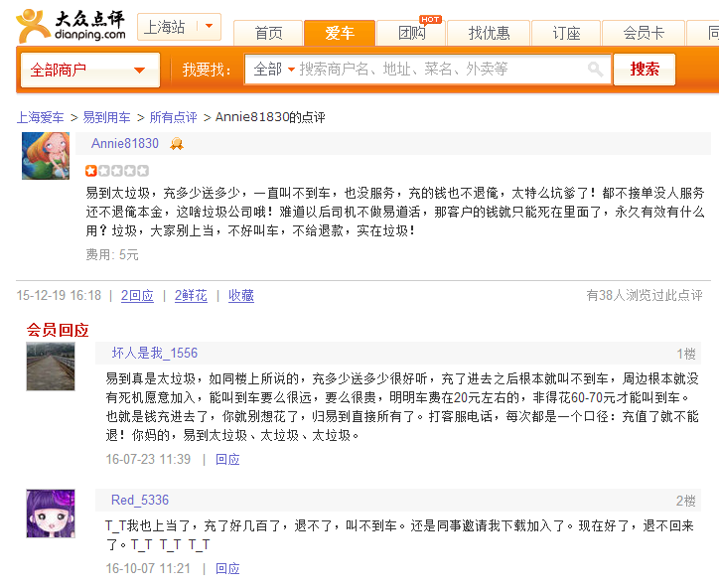Click the 收藏 link
Viewport: 719px width, 588px height.
coord(241,295)
